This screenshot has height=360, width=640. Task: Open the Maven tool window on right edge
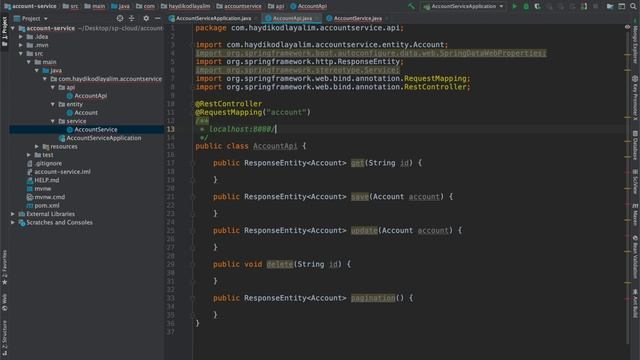[635, 215]
